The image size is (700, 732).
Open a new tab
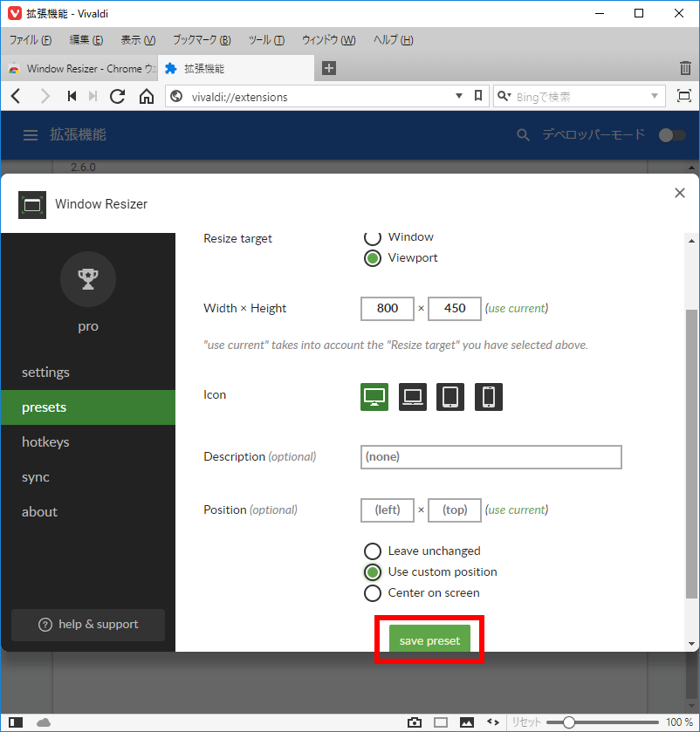pyautogui.click(x=329, y=68)
